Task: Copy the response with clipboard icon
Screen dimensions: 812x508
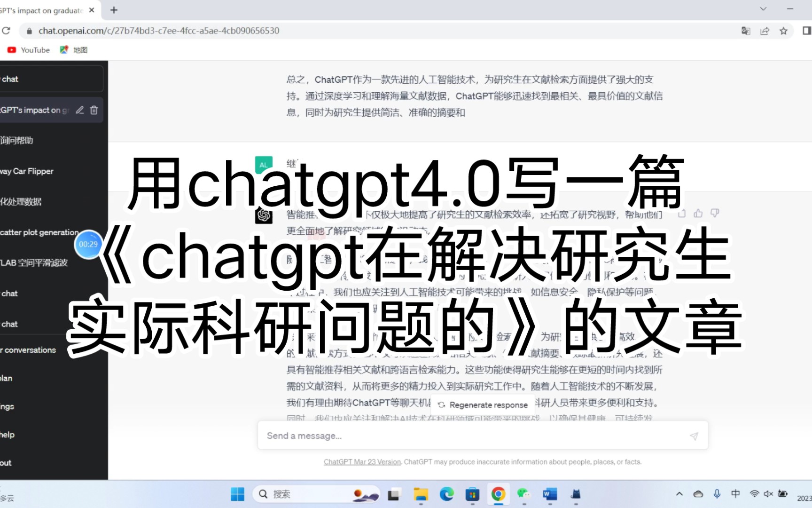Action: (682, 214)
